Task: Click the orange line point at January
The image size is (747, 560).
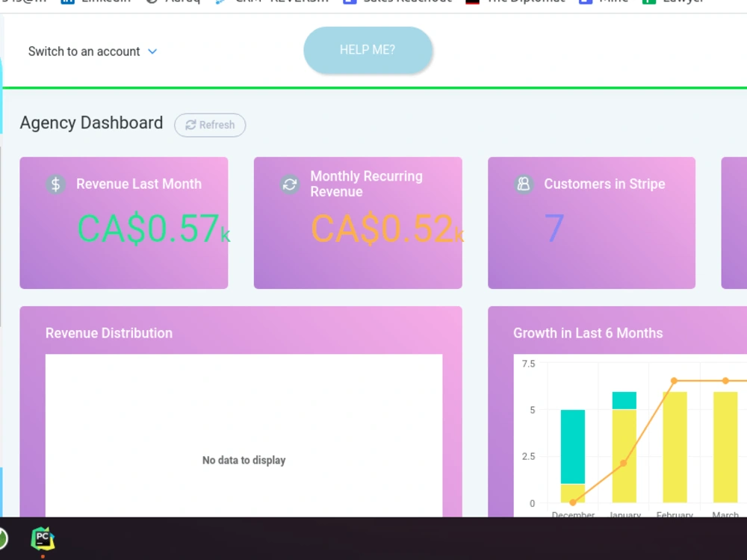Action: [623, 463]
